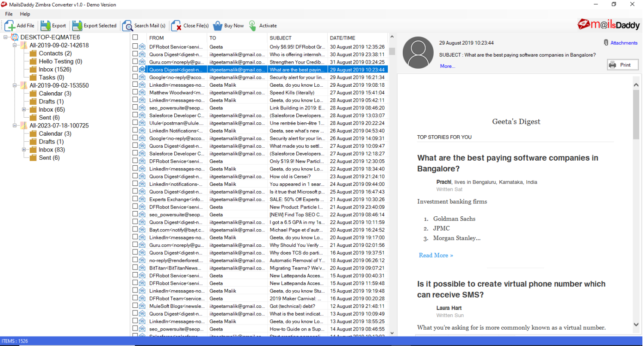Open the File menu

pos(9,14)
